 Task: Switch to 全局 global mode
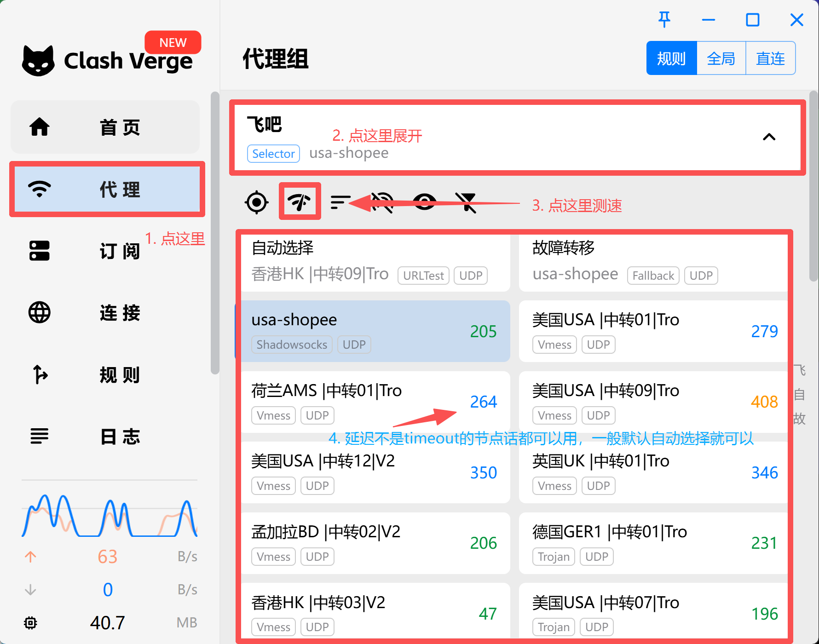721,58
